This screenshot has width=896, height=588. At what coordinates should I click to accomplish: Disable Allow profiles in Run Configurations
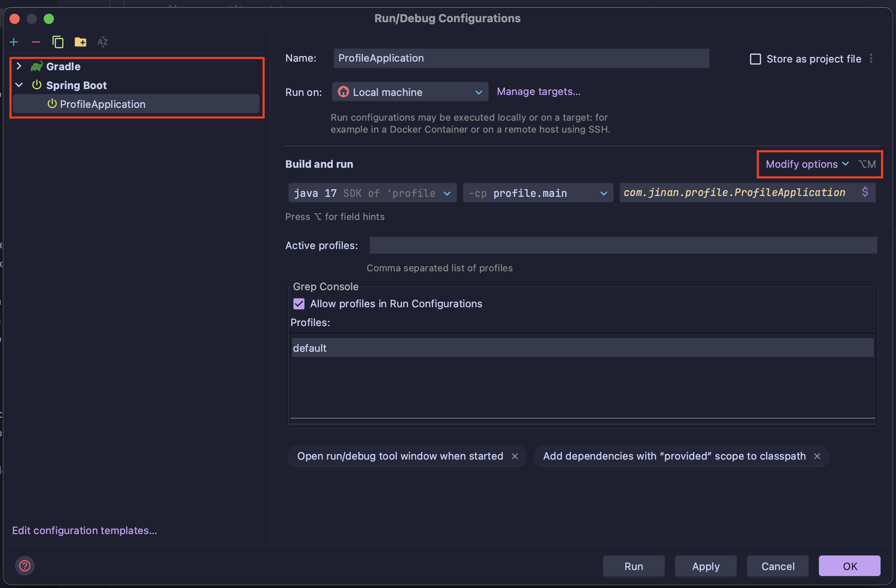point(299,304)
